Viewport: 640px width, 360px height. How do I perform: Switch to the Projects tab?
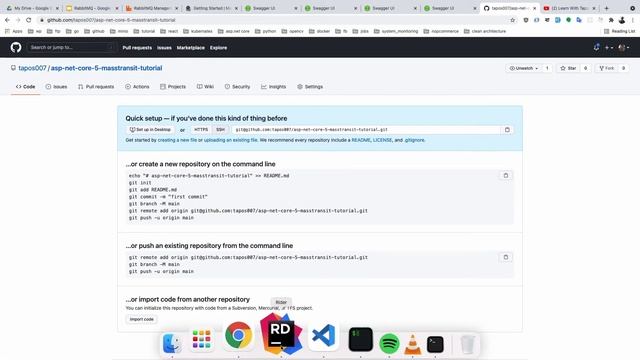tap(173, 87)
